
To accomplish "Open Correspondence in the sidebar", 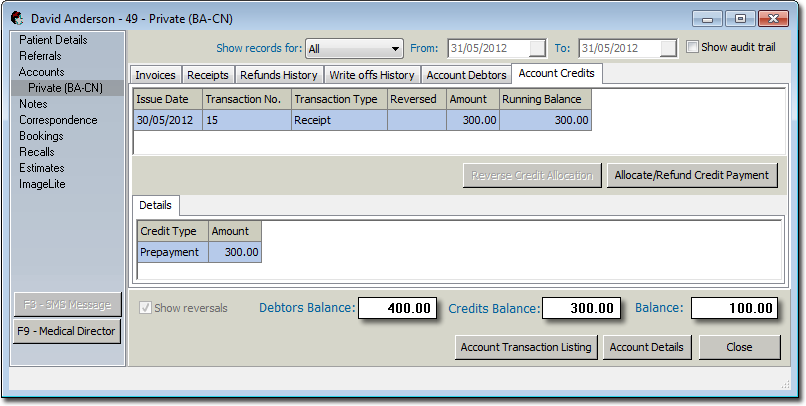I will (58, 120).
